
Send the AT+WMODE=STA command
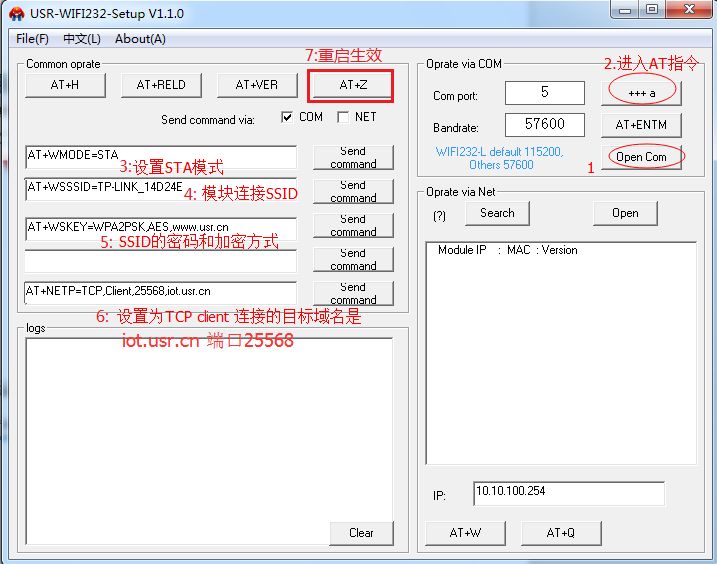tap(353, 157)
